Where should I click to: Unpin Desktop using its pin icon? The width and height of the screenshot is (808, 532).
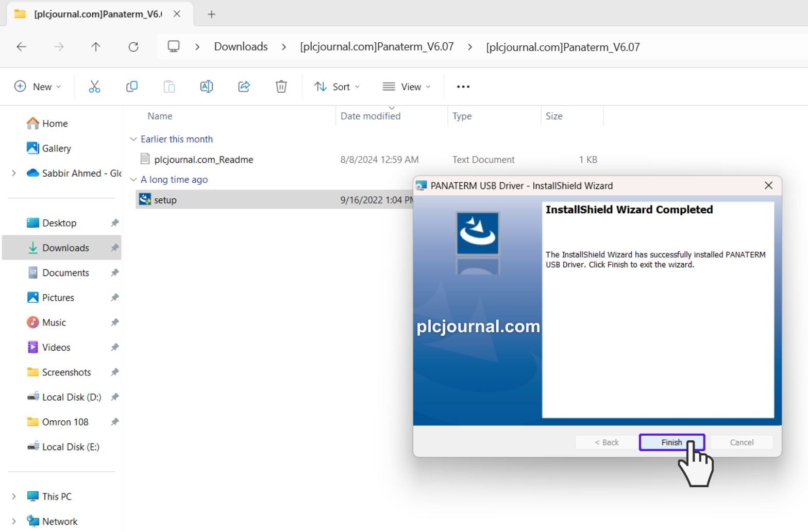click(x=114, y=223)
